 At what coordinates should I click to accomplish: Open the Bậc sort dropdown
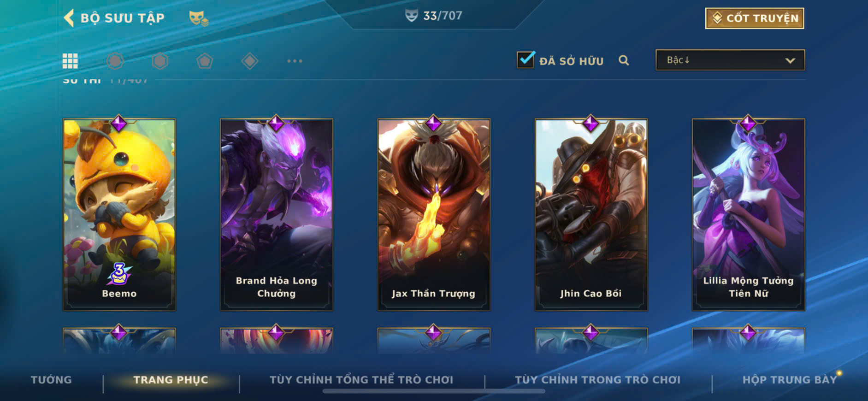point(730,60)
